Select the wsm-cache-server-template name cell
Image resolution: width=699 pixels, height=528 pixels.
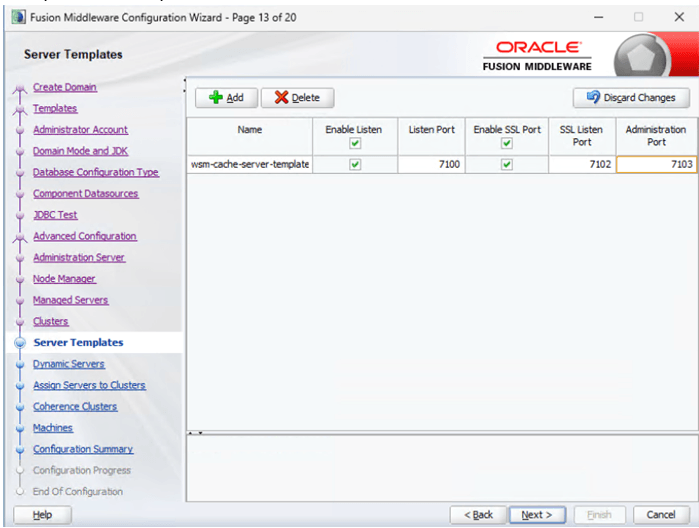pos(250,165)
